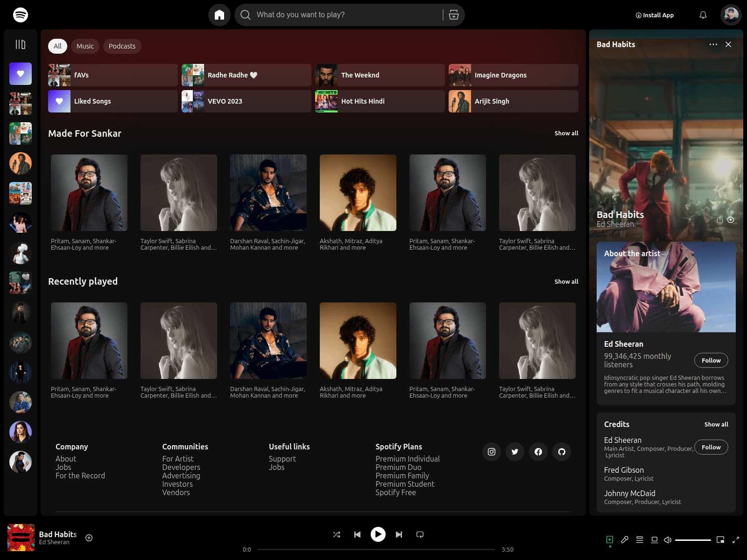Open Fred Gibson credit
This screenshot has width=747, height=560.
(624, 470)
